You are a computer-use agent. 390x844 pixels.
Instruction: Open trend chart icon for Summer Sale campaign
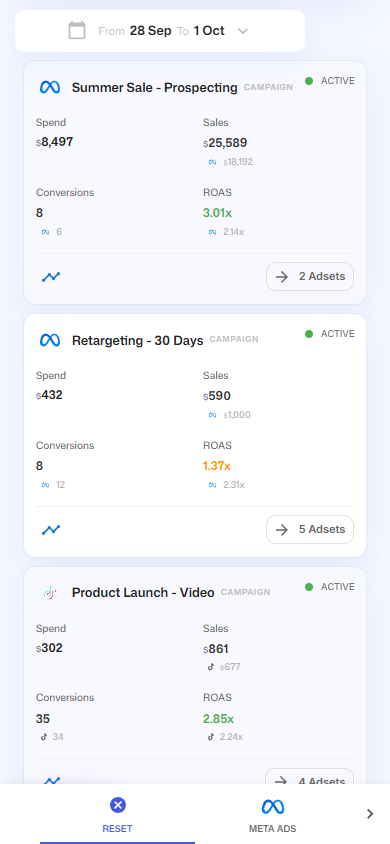[x=51, y=277]
